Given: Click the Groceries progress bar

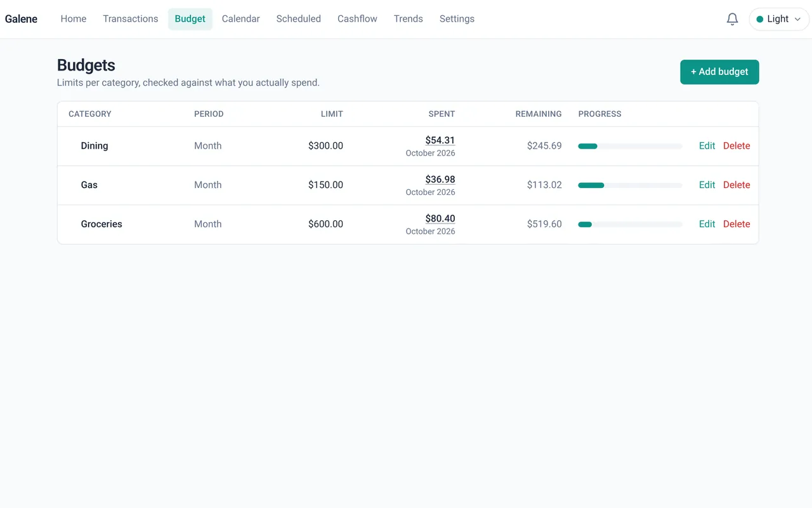Looking at the screenshot, I should (x=630, y=224).
